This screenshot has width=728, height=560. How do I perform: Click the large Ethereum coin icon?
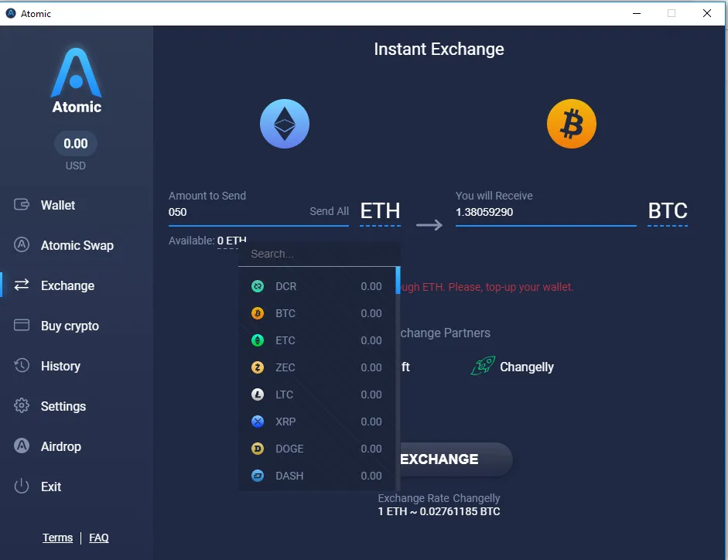click(285, 124)
